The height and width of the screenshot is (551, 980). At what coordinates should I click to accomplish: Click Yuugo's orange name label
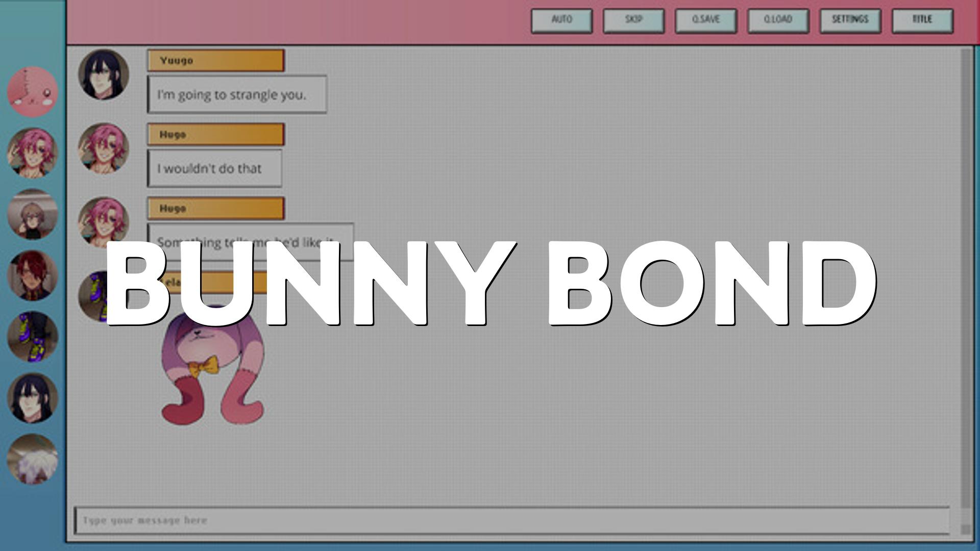pos(215,61)
